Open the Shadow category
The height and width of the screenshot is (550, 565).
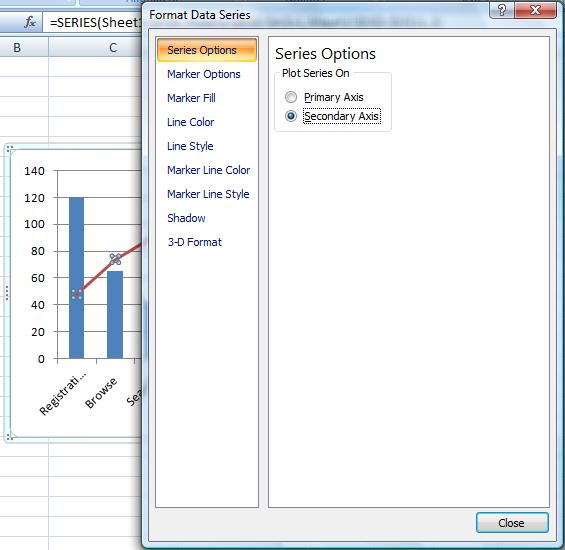click(186, 218)
